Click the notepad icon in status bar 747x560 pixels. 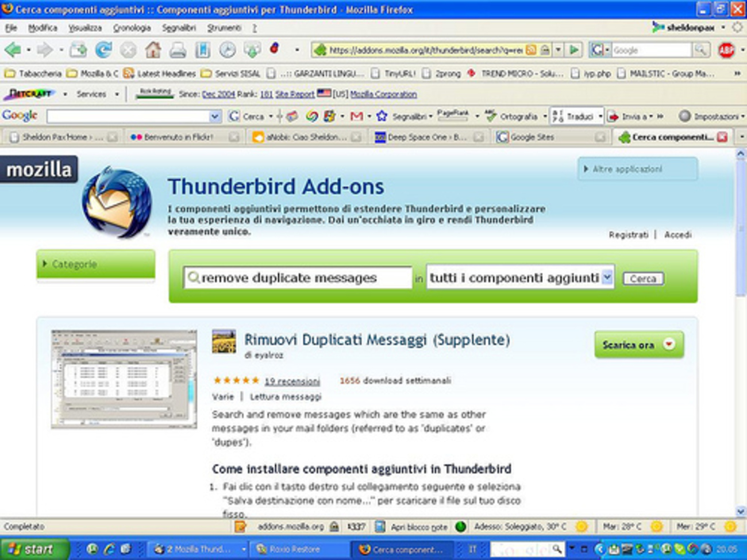click(x=380, y=527)
